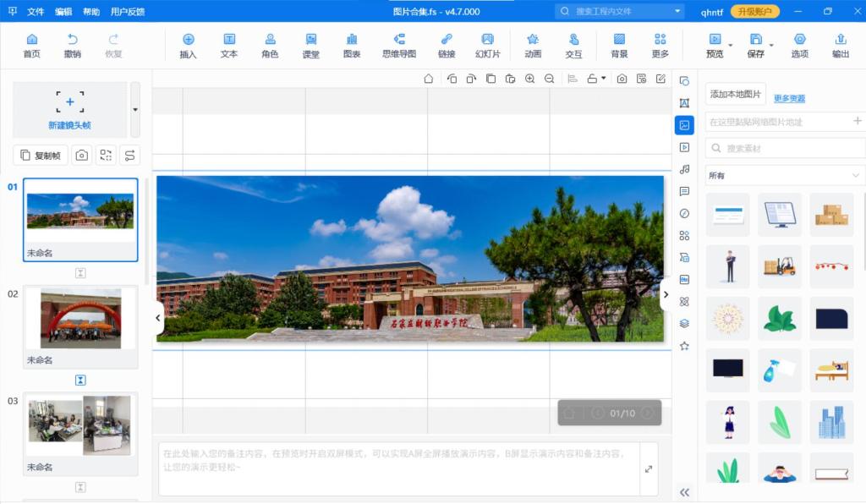The width and height of the screenshot is (866, 504).
Task: Open the 文件 menu
Action: pyautogui.click(x=36, y=12)
